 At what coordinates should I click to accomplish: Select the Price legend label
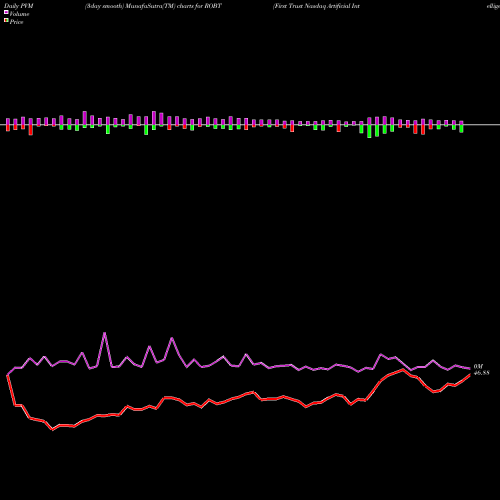coord(16,22)
